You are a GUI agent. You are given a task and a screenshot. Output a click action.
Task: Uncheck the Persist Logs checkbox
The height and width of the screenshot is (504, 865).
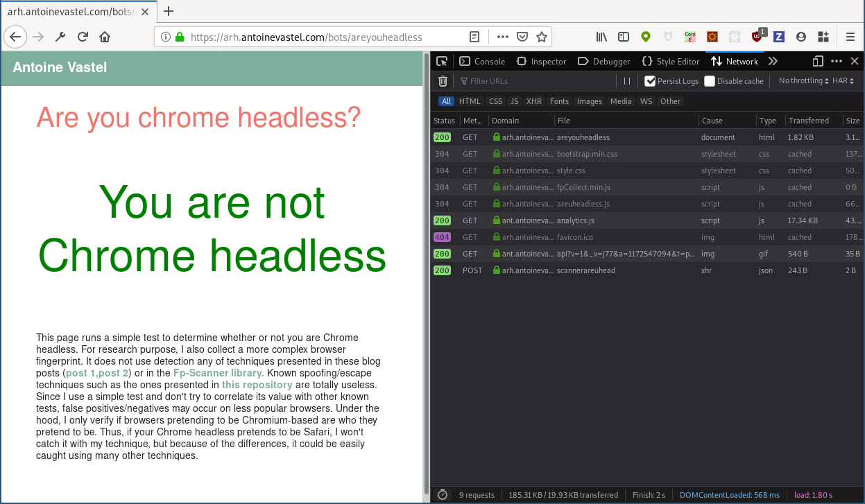[x=650, y=81]
